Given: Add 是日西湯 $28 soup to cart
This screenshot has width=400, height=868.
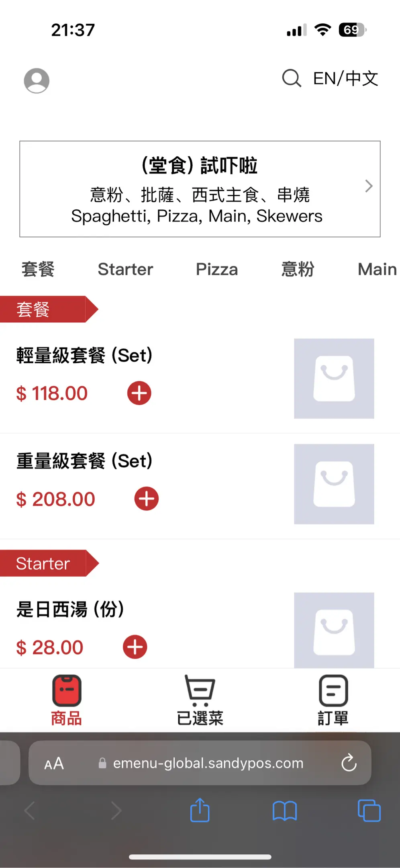Looking at the screenshot, I should point(135,647).
